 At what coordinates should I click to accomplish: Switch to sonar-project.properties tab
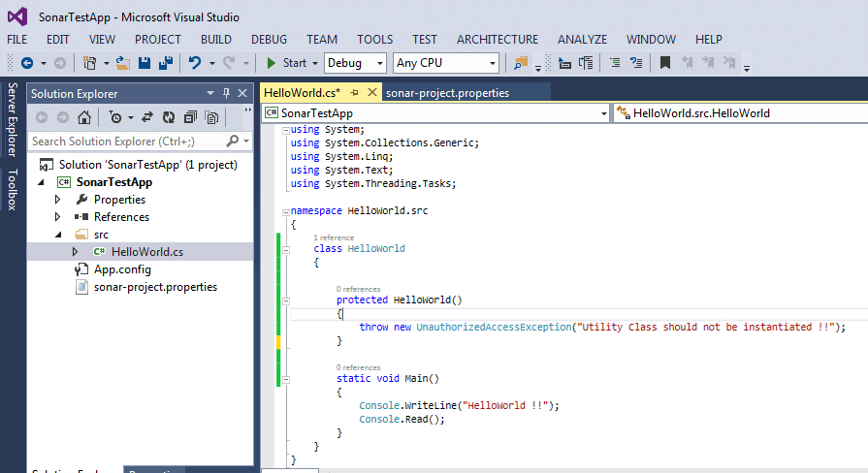447,93
